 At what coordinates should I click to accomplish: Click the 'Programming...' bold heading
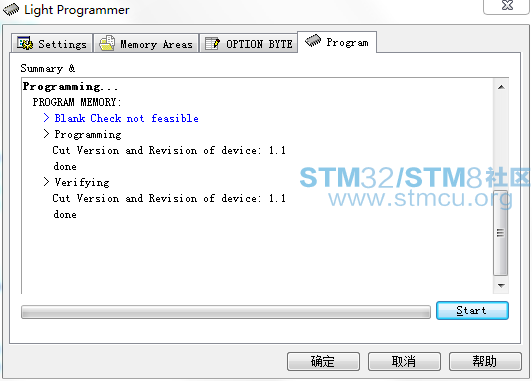coord(70,87)
